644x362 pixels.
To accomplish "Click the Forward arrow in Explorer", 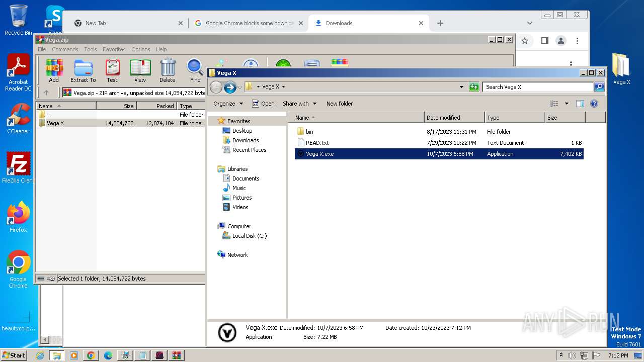I will [x=230, y=87].
